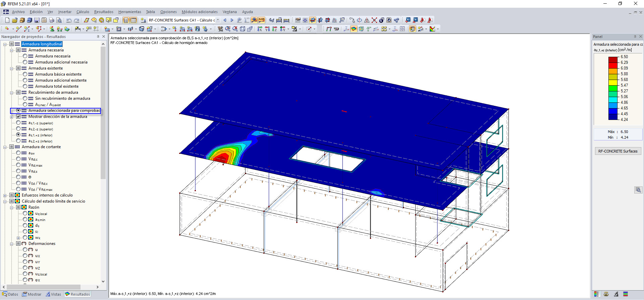Click the navigator horizontal scrollbar right arrow
Viewport: 644px width, 300px height.
coord(98,287)
